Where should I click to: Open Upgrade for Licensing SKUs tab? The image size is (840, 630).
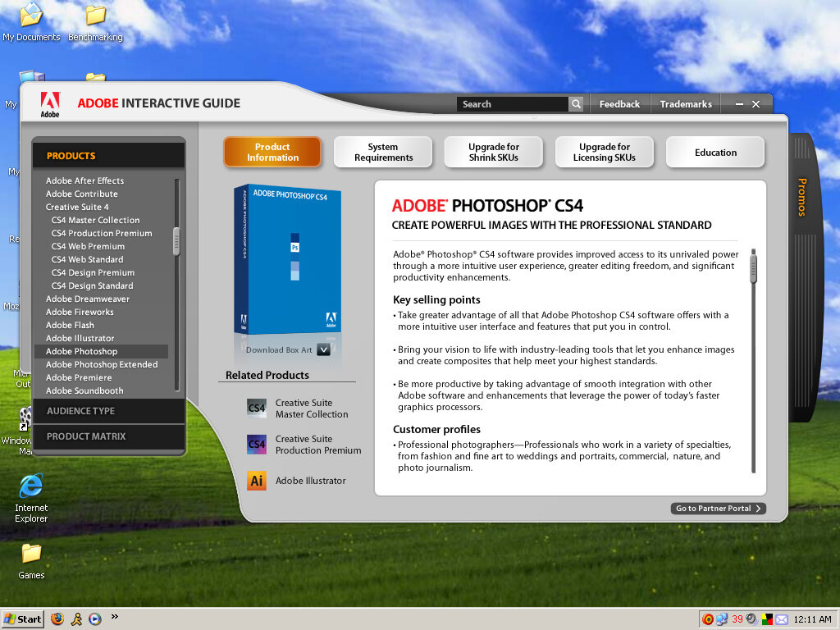(x=605, y=152)
